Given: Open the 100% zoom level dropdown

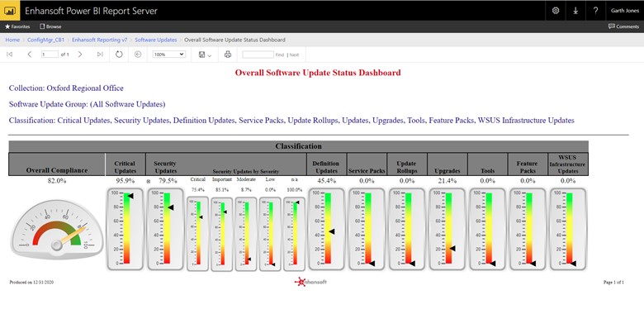Looking at the screenshot, I should [169, 54].
